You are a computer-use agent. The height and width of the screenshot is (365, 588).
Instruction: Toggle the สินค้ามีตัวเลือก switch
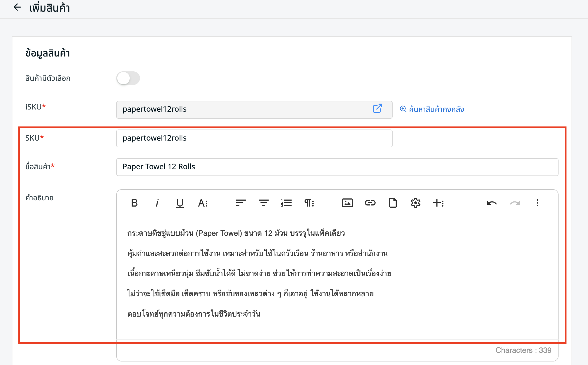pos(128,78)
